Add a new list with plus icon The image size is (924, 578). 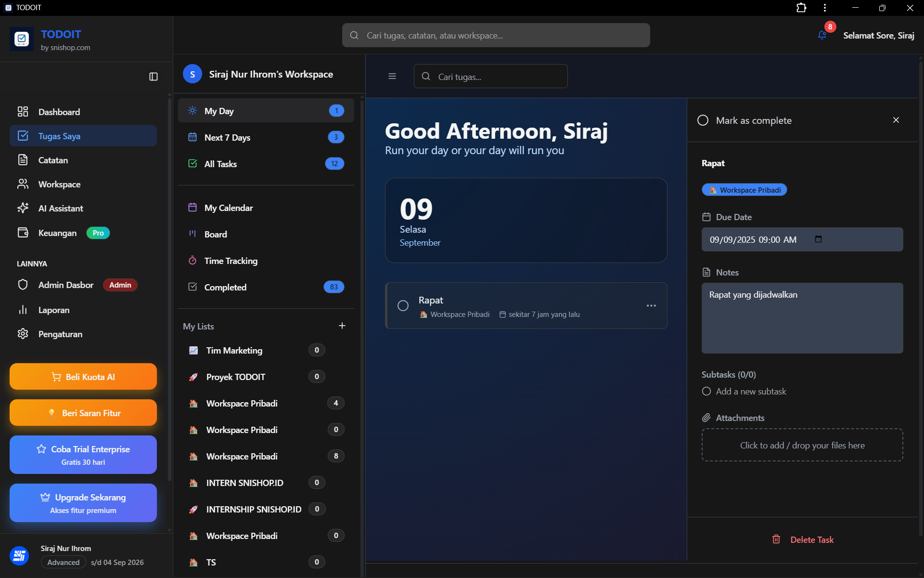tap(342, 326)
